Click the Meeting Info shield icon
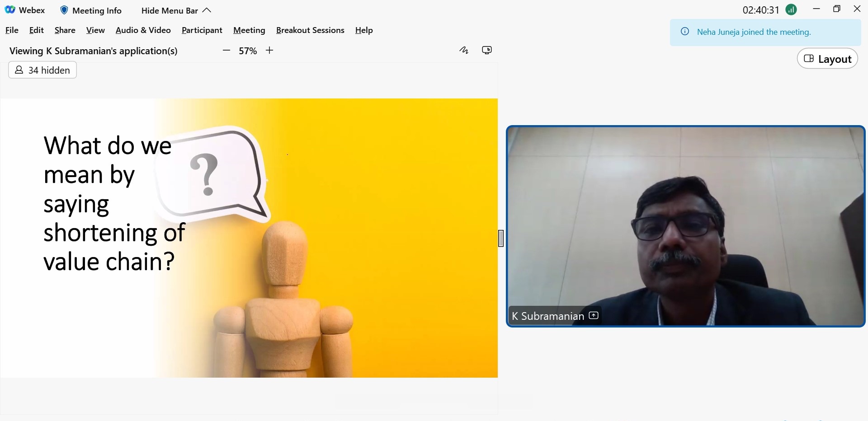Screen dimensions: 868x421 point(64,10)
